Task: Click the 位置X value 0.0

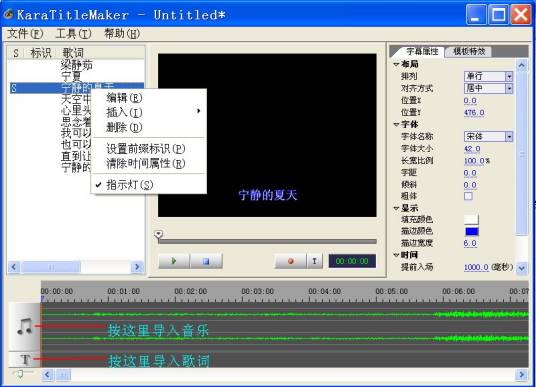Action: (x=470, y=101)
